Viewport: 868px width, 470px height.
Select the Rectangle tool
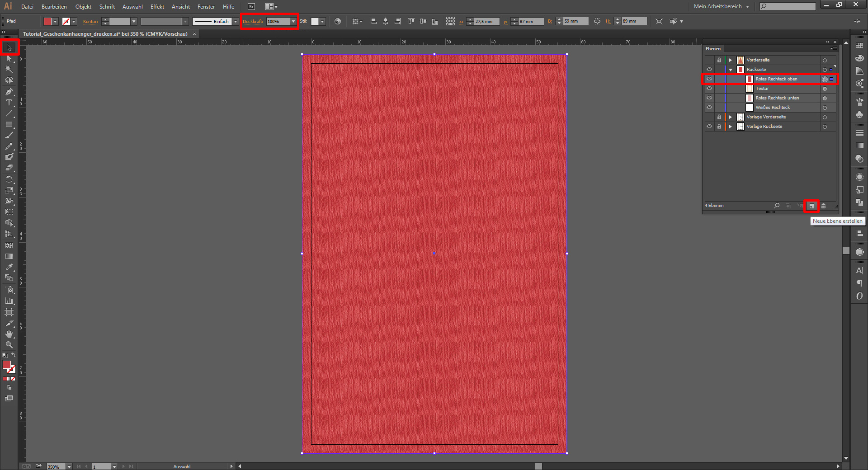coord(9,124)
